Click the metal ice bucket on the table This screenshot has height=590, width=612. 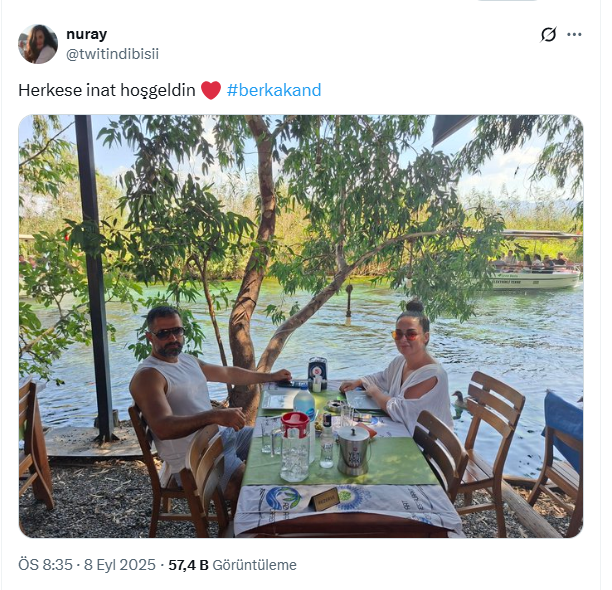[353, 451]
